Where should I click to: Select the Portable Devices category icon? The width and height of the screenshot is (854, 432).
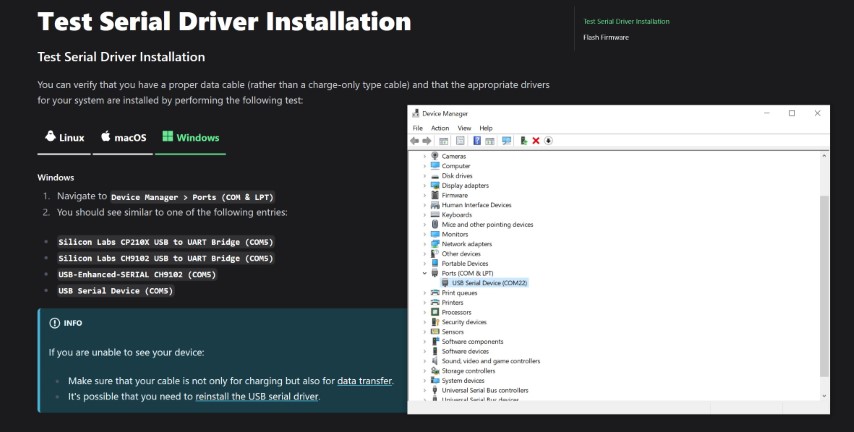(x=435, y=264)
